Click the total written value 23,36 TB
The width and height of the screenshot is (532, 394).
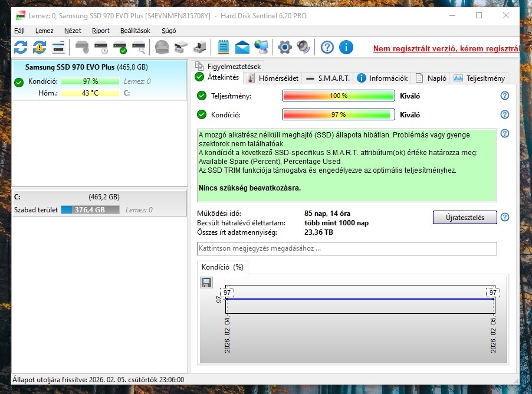click(x=318, y=232)
